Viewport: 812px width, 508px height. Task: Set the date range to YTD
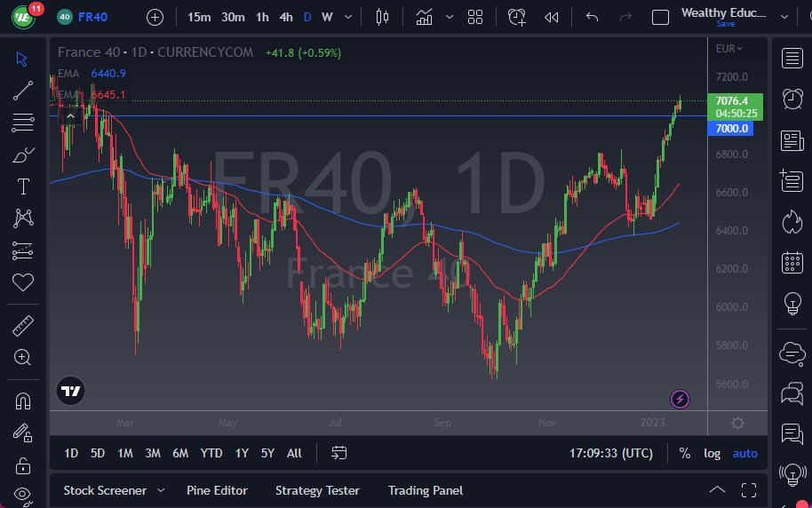pyautogui.click(x=211, y=453)
